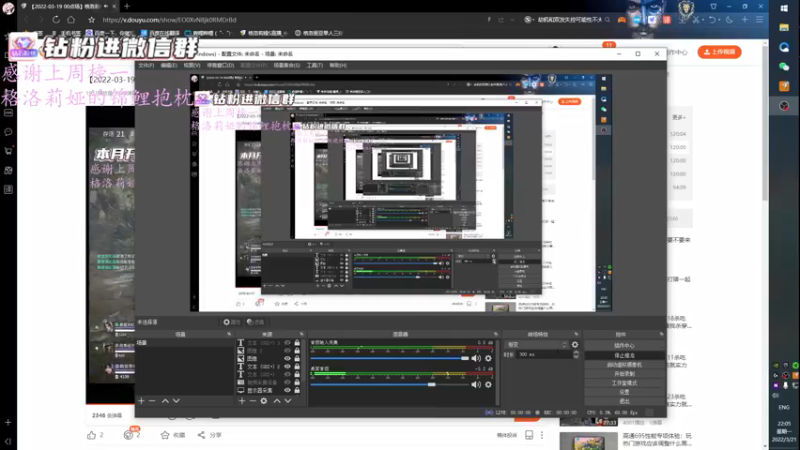The height and width of the screenshot is (450, 800).
Task: Bookmark the page with the star icon
Action: (x=91, y=19)
